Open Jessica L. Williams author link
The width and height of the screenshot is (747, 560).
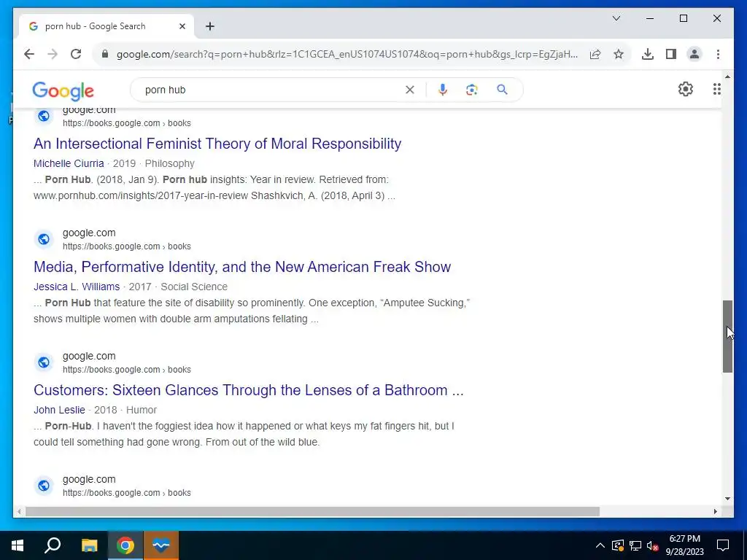77,287
